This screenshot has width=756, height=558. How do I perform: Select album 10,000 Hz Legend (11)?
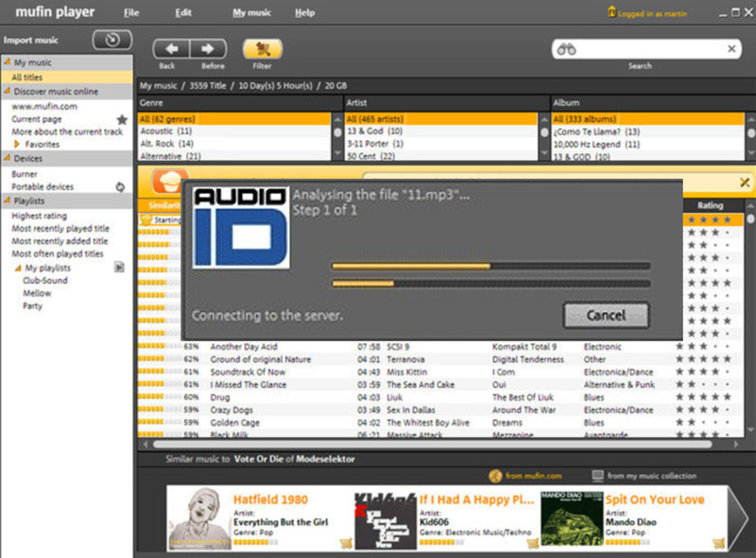point(648,145)
